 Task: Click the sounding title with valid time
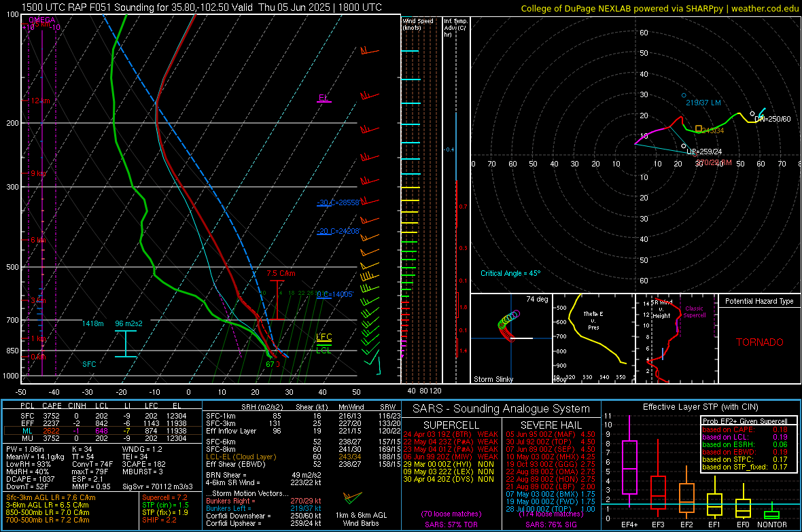point(202,7)
